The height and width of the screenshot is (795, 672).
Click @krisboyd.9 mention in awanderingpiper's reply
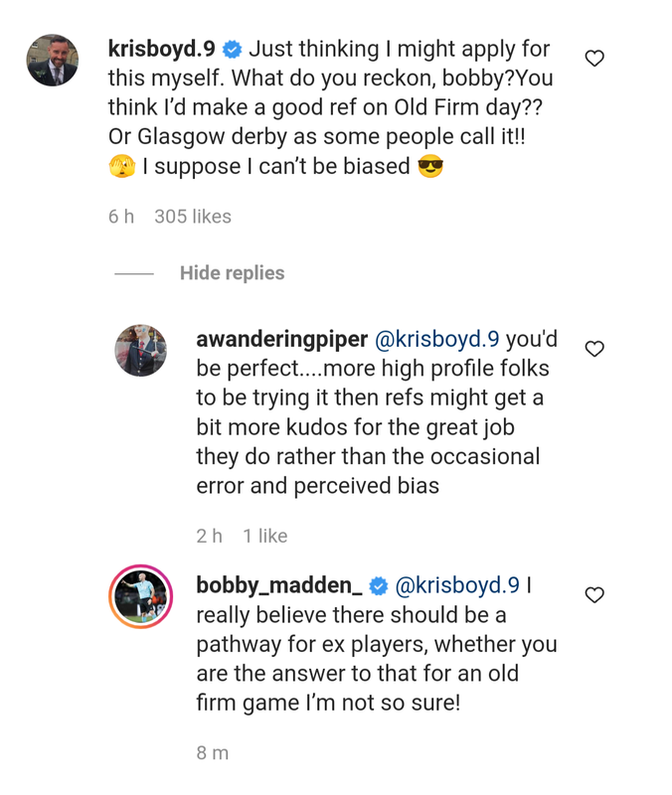click(436, 339)
